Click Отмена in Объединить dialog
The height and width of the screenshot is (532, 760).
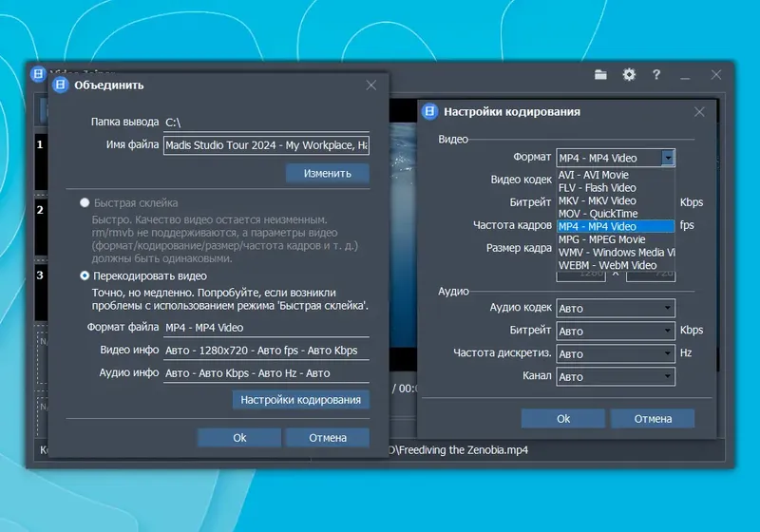tap(328, 438)
